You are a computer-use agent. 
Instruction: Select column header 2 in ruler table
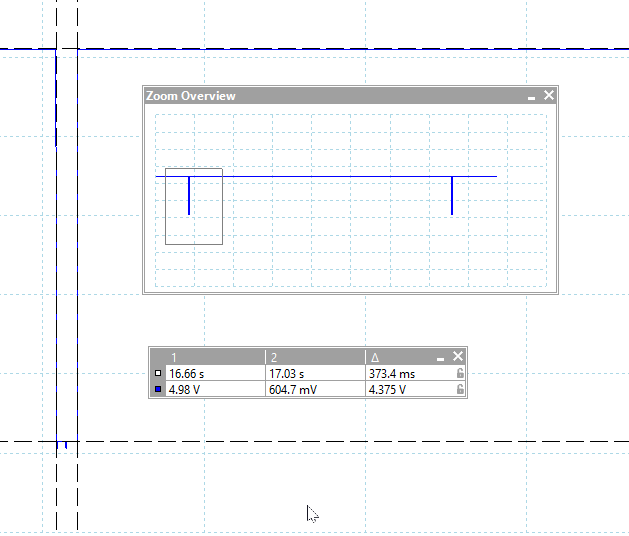[314, 357]
